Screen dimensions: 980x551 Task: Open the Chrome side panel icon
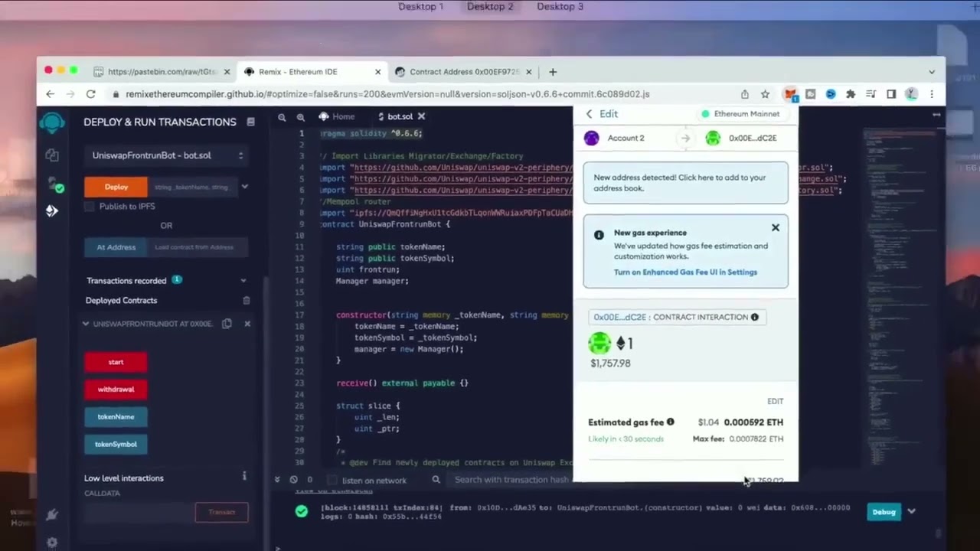click(x=891, y=94)
